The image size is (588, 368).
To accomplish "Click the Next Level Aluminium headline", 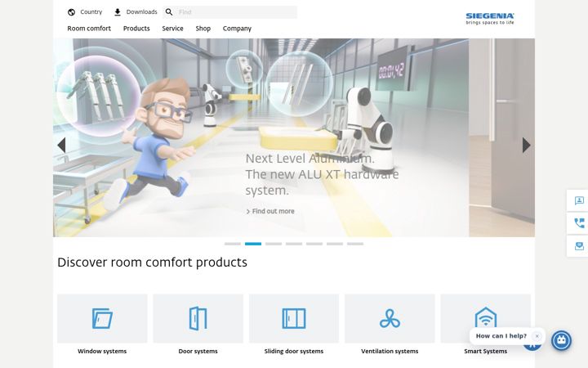I will pos(322,174).
